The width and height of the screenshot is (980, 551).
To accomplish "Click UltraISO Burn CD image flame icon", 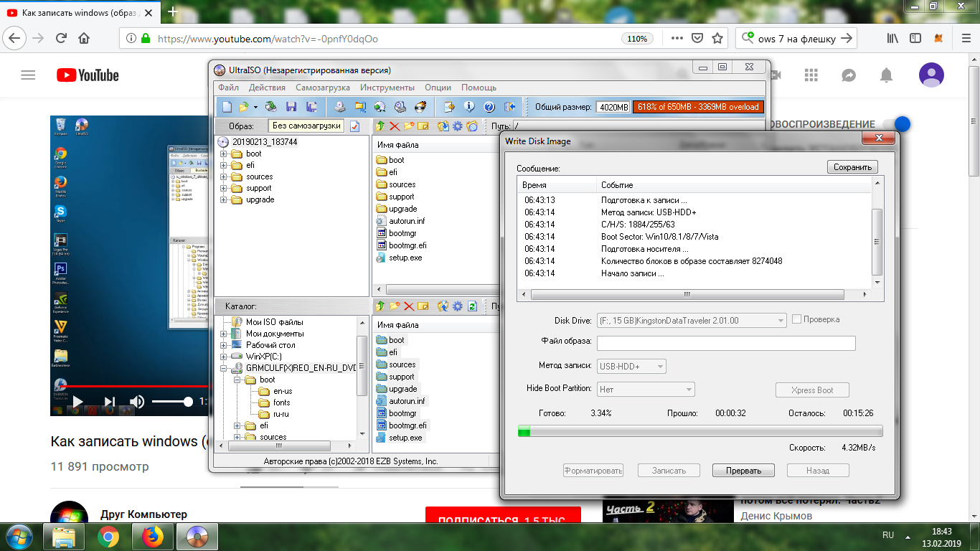I will point(420,107).
